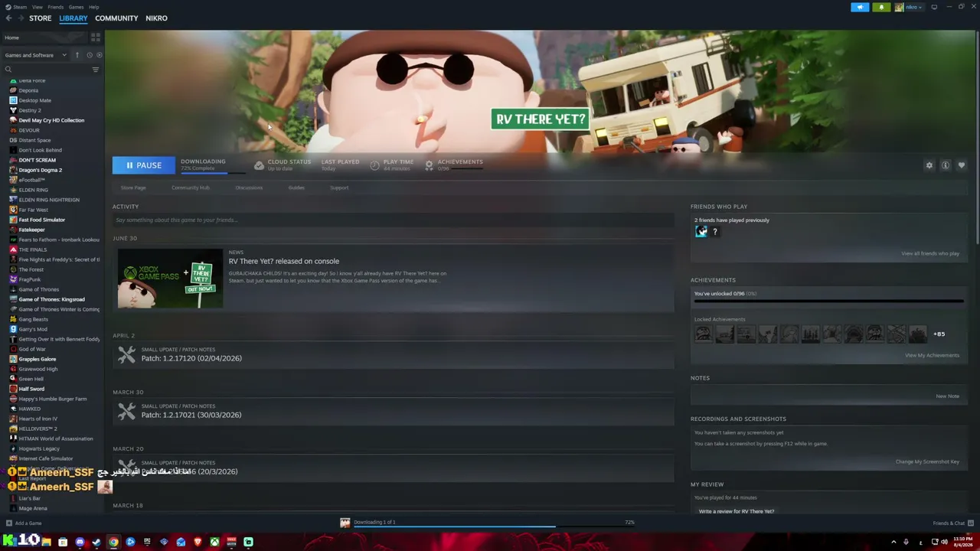Image resolution: width=980 pixels, height=551 pixels.
Task: Click the friend avatar under Friends Who Play
Action: tap(701, 232)
